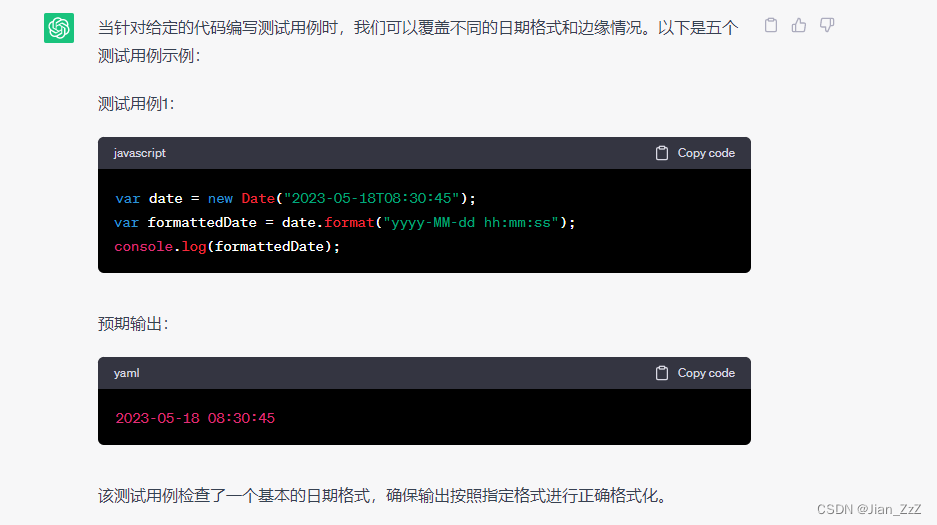Viewport: 937px width, 525px height.
Task: Click the clipboard icon in yaml block header
Action: coord(662,373)
